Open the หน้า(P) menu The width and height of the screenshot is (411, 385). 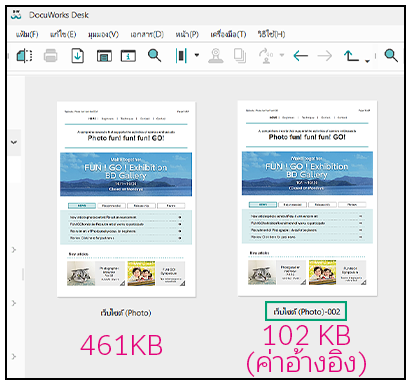187,34
